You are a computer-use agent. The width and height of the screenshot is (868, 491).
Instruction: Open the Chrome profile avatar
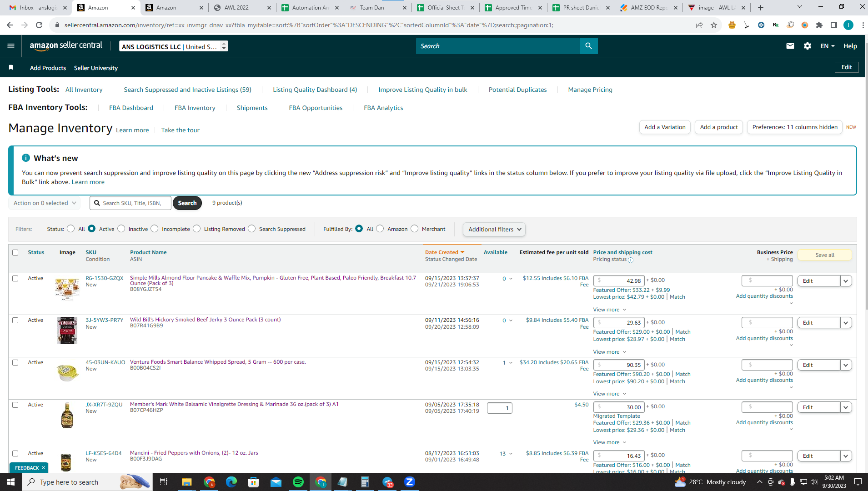[x=848, y=25]
